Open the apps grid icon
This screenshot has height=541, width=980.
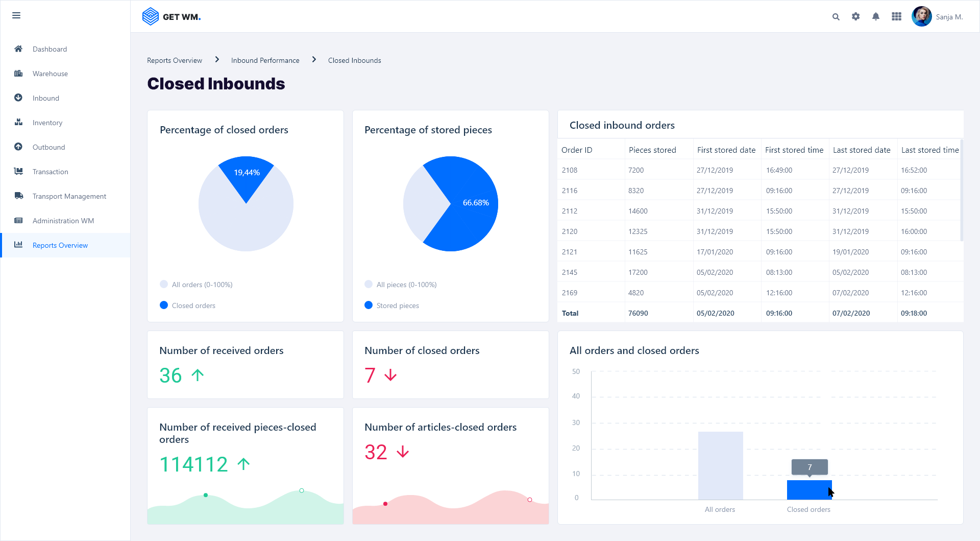[896, 17]
